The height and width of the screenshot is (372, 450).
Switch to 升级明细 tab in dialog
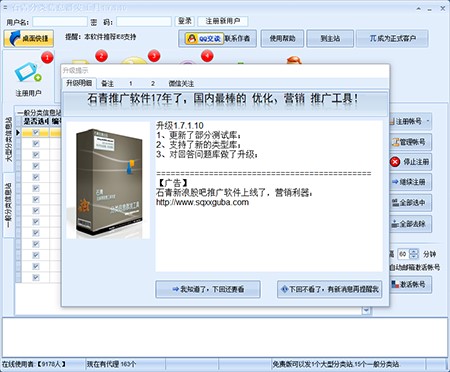[79, 83]
